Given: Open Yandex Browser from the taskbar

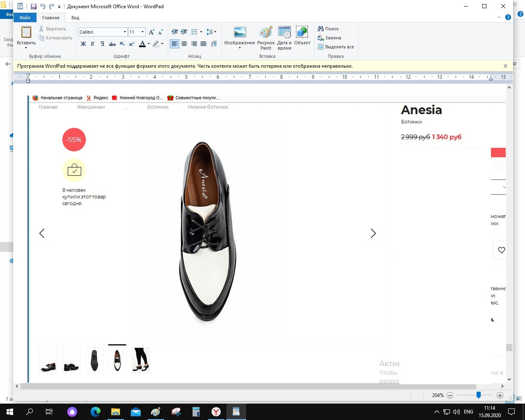Looking at the screenshot, I should tap(216, 412).
